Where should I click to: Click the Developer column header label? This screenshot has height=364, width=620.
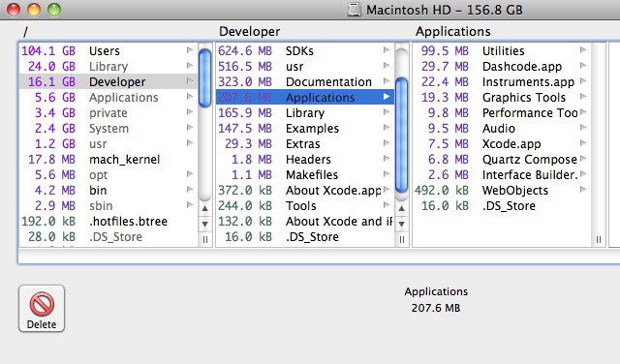point(250,31)
